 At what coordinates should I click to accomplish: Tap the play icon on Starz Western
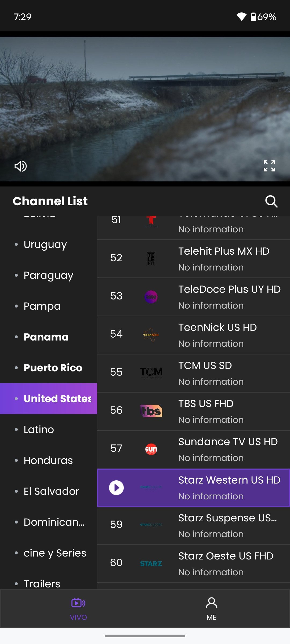click(x=116, y=488)
